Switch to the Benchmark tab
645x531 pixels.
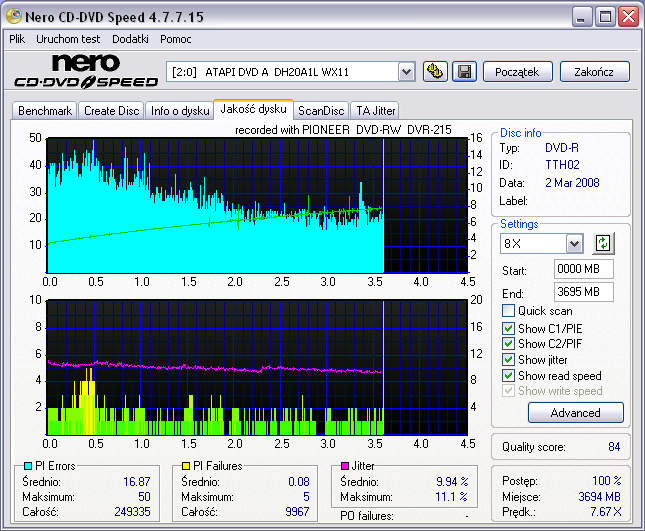(45, 111)
